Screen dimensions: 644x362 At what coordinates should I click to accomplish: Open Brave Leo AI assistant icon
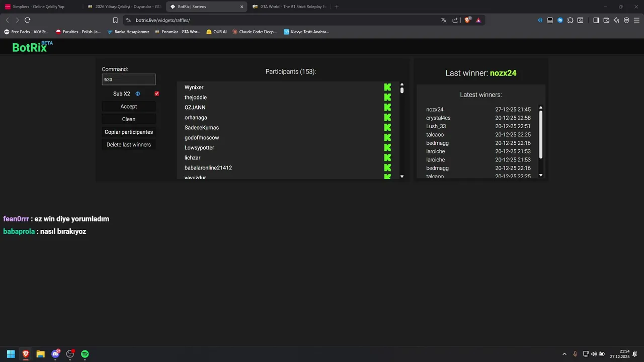[616, 20]
